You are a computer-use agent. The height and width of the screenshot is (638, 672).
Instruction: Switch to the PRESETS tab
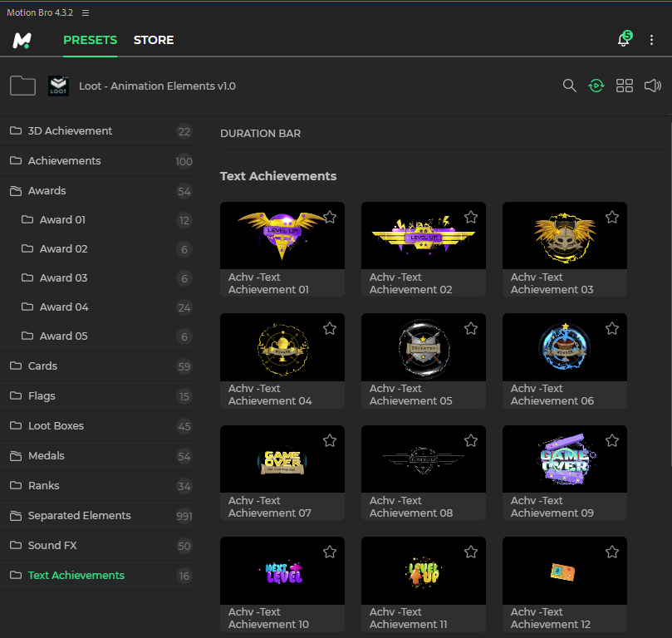90,40
